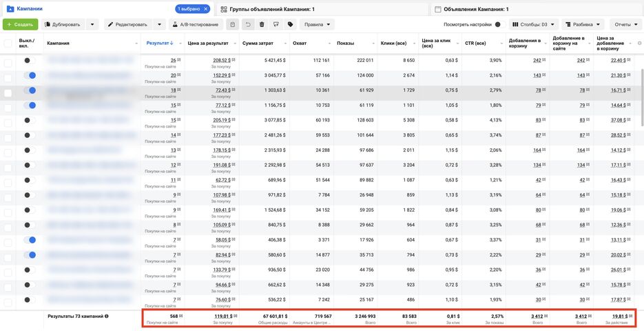This screenshot has width=644, height=331.
Task: Clear selection with '1 выбрано' chip X
Action: (x=207, y=9)
